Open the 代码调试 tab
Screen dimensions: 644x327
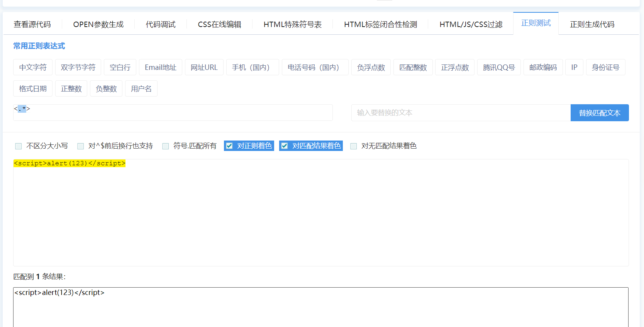click(x=161, y=24)
